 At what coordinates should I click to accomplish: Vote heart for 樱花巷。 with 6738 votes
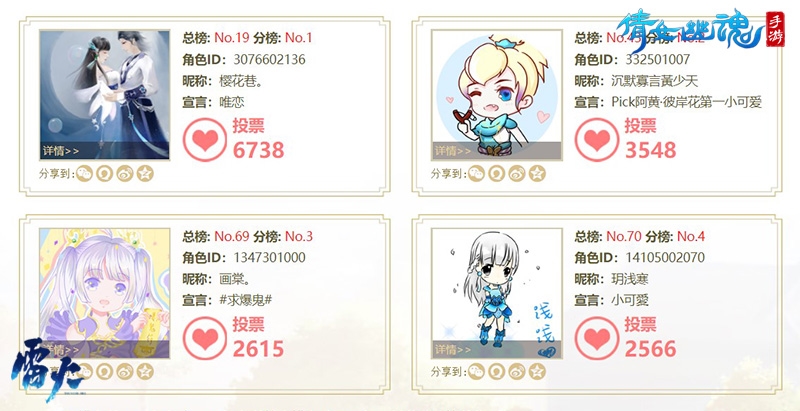205,140
